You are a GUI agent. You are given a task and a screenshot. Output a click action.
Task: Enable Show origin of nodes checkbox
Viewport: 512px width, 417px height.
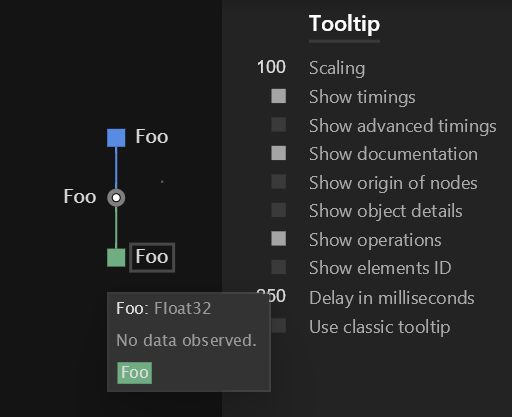[279, 182]
